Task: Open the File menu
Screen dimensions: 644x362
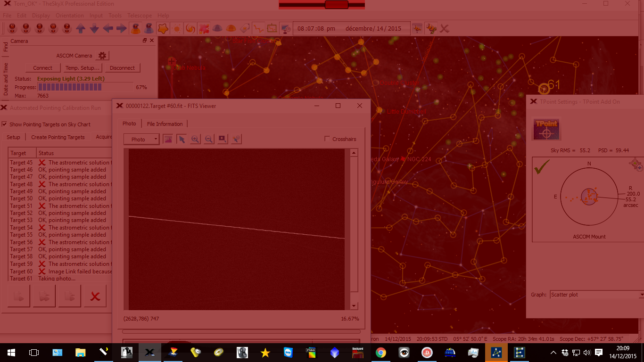Action: (7, 16)
